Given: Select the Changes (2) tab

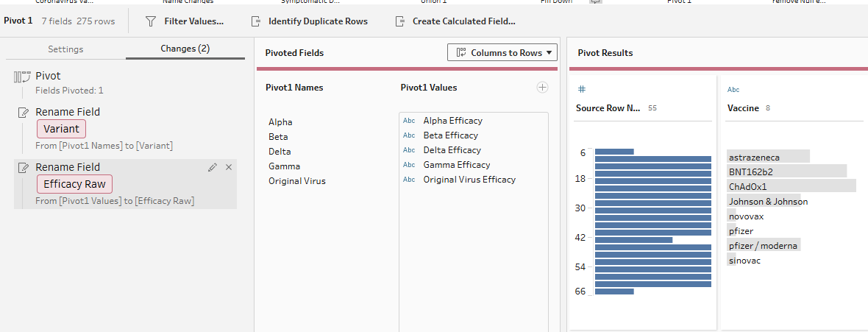Looking at the screenshot, I should 185,49.
